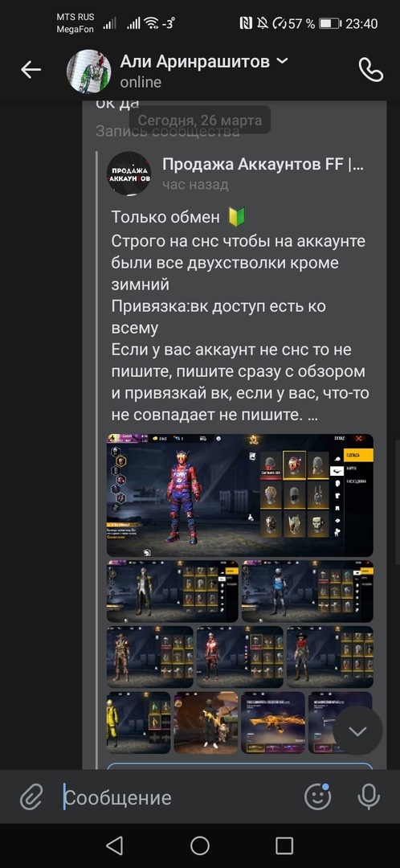Open Продажа Аккаунтов community avatar
The height and width of the screenshot is (868, 400).
coord(129,174)
